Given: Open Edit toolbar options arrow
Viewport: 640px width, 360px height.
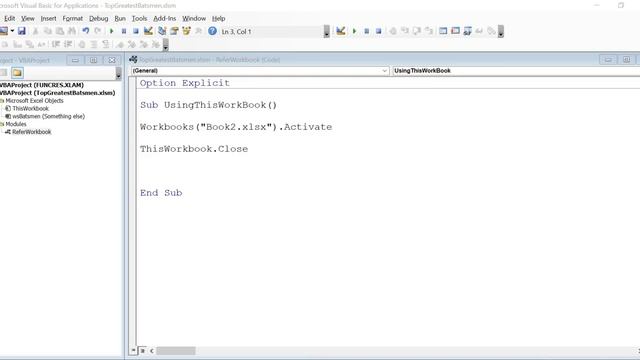Looking at the screenshot, I should point(165,44).
